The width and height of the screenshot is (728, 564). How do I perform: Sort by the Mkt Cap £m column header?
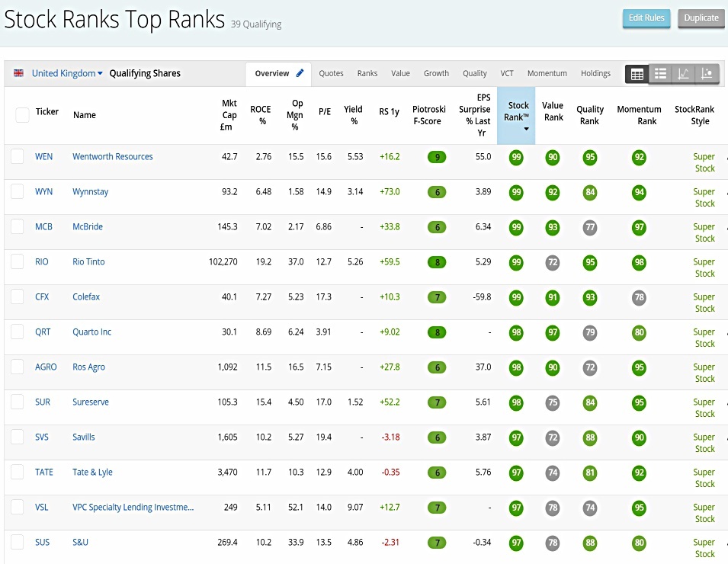point(229,115)
